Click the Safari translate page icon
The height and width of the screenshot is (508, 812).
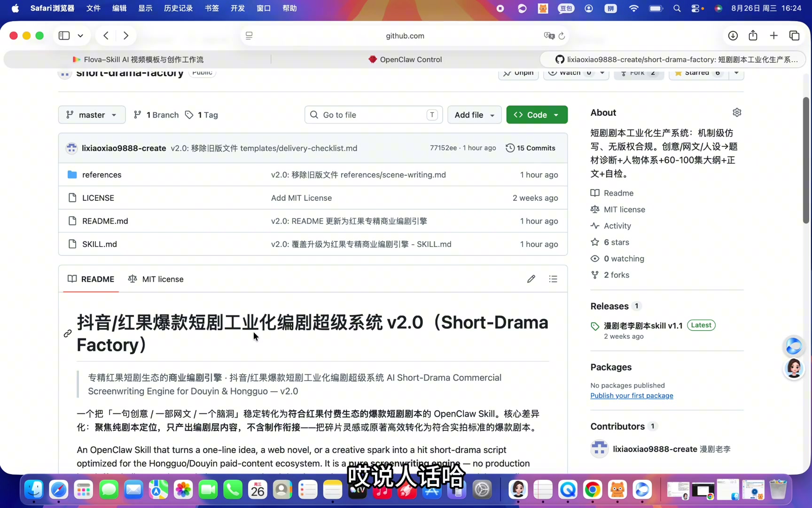tap(549, 36)
